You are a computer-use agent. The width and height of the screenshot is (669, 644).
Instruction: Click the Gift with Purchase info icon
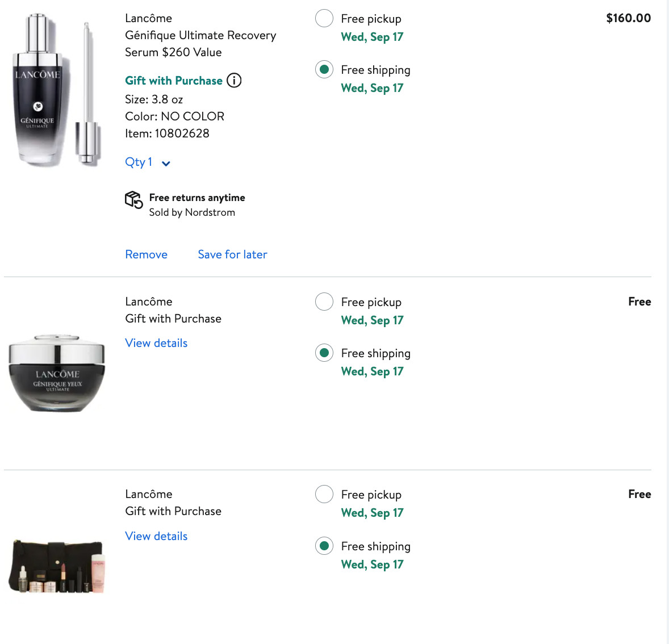pos(234,81)
